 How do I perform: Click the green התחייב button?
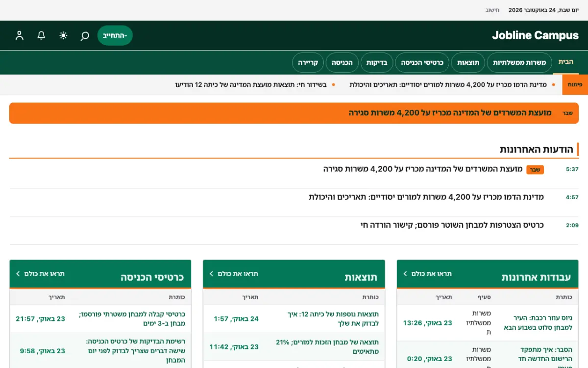coord(115,35)
